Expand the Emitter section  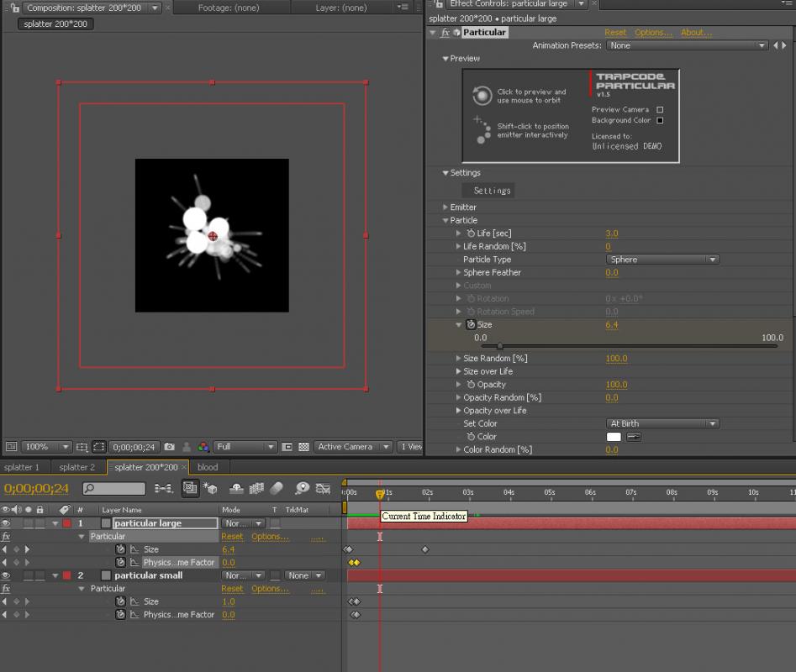point(445,207)
